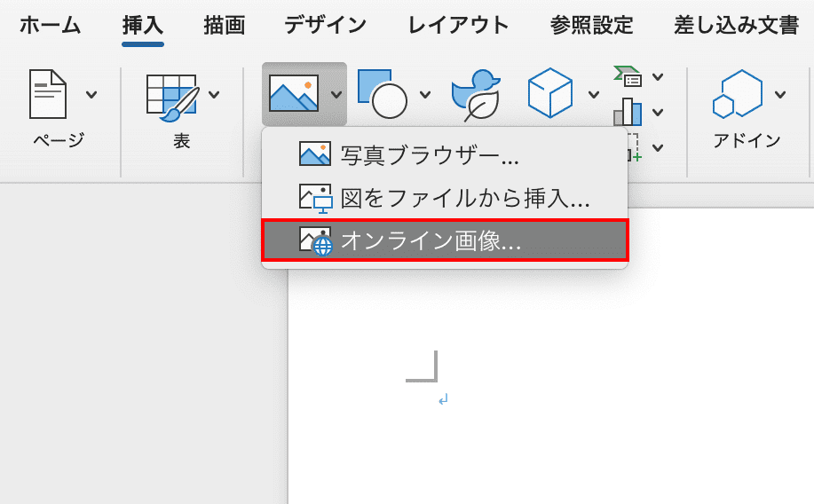Click the picture insert icon
The height and width of the screenshot is (504, 814).
click(294, 93)
